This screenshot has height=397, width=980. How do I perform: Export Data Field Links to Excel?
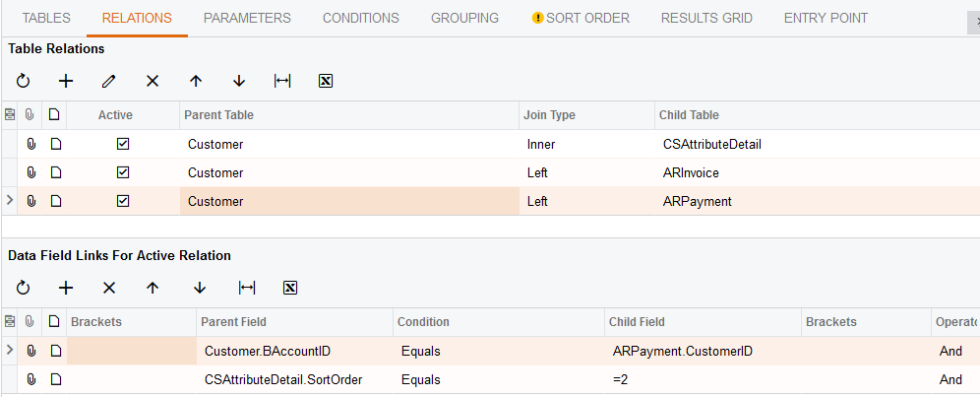(x=290, y=288)
